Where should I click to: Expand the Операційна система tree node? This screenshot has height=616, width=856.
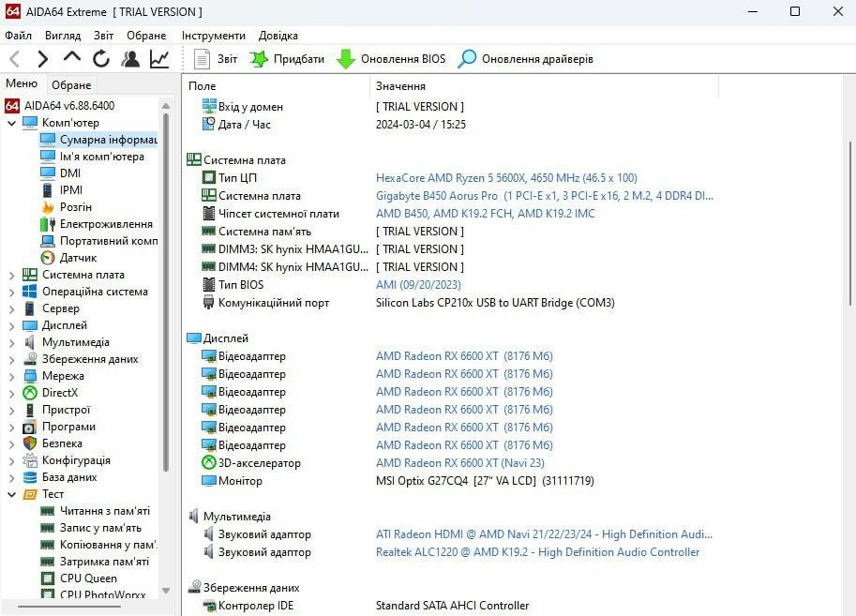click(x=11, y=293)
